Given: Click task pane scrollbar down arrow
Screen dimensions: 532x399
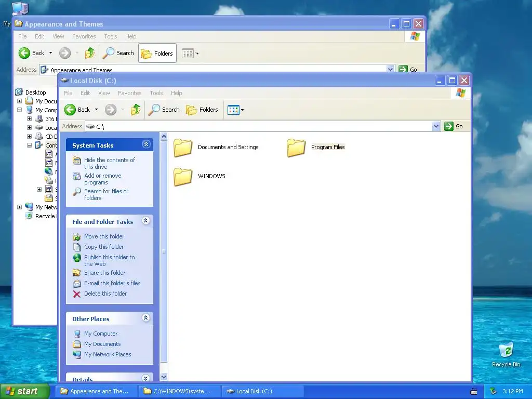Looking at the screenshot, I should [x=164, y=377].
